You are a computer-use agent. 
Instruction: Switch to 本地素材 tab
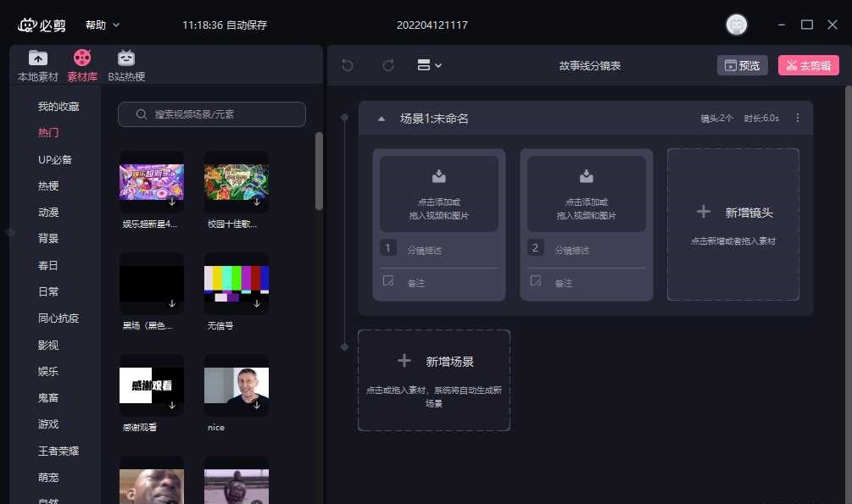(37, 66)
